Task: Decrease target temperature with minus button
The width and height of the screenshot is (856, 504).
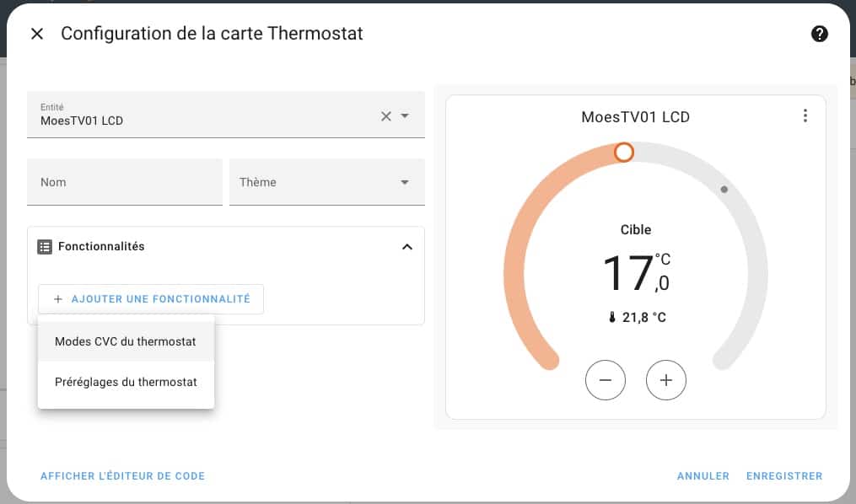Action: click(x=606, y=380)
